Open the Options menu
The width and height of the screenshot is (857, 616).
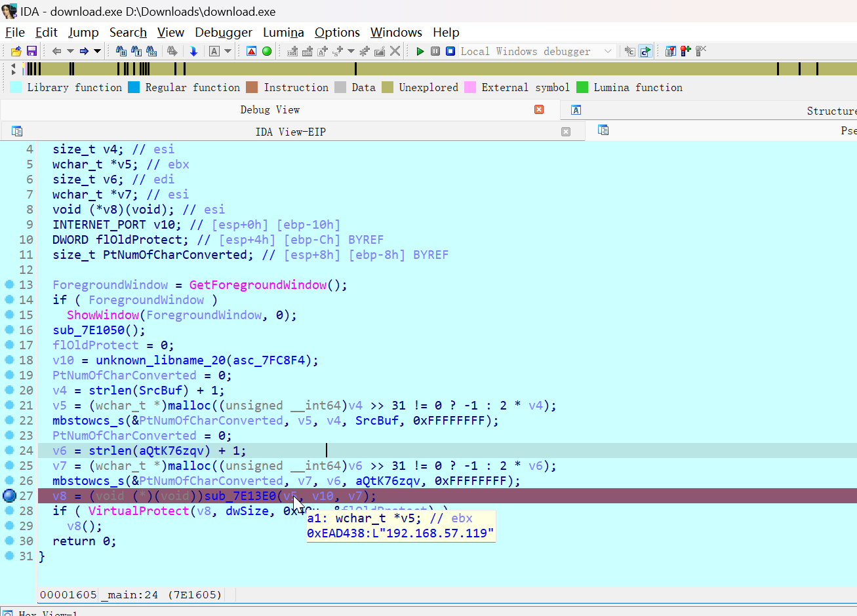(337, 32)
